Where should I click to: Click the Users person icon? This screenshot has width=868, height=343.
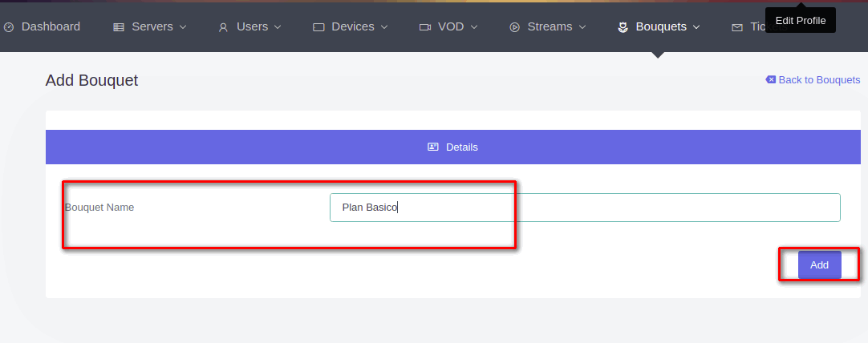[224, 27]
